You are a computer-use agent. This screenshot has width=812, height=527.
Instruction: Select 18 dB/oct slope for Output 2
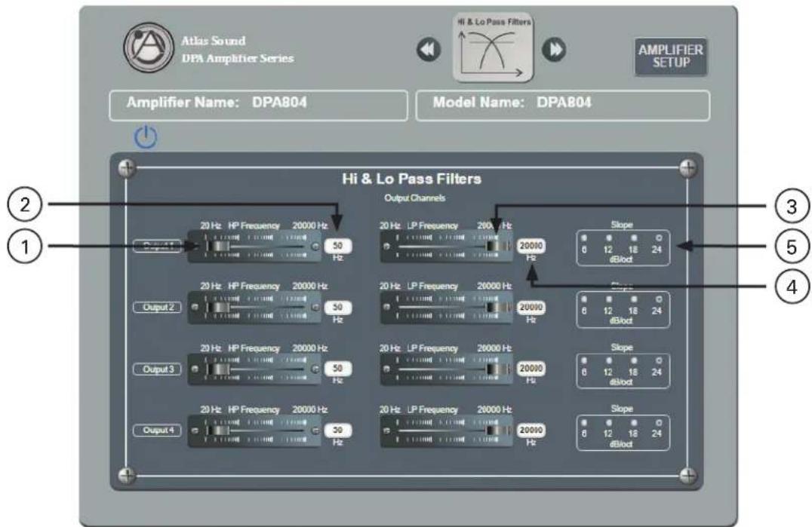click(634, 299)
